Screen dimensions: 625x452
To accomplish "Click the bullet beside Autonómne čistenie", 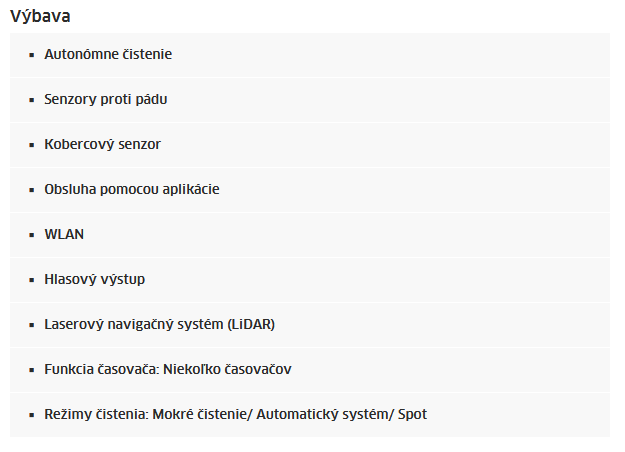I will click(32, 55).
